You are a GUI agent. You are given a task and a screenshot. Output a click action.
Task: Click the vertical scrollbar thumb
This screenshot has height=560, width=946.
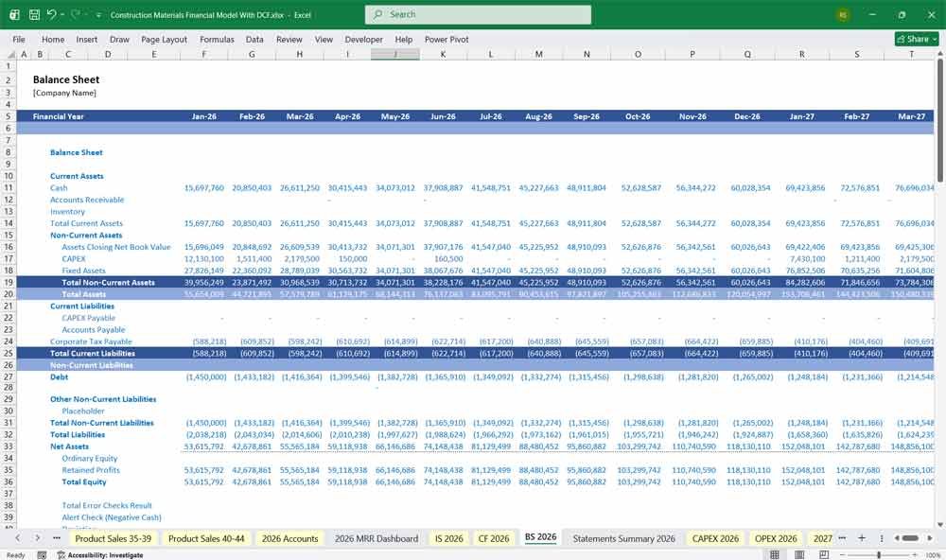coord(940,121)
